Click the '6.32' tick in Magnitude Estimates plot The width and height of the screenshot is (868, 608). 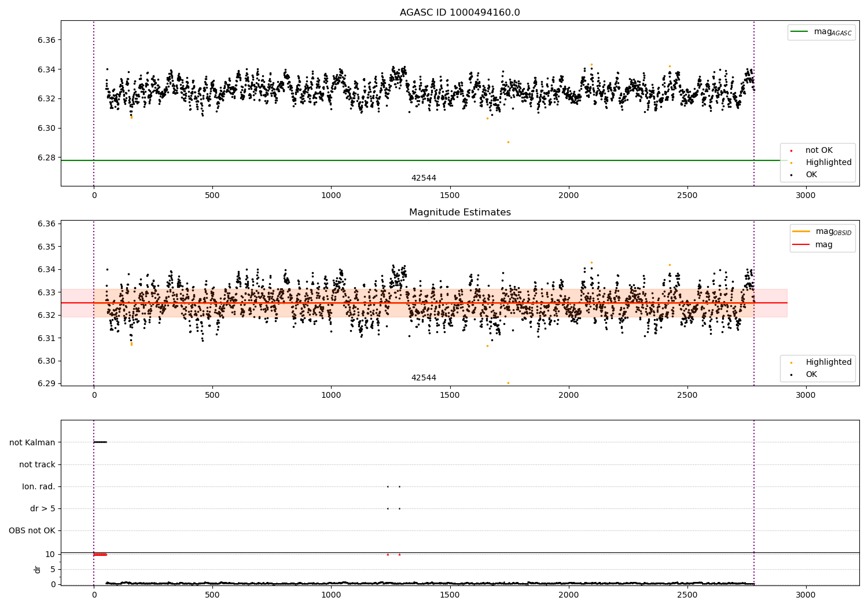[46, 316]
